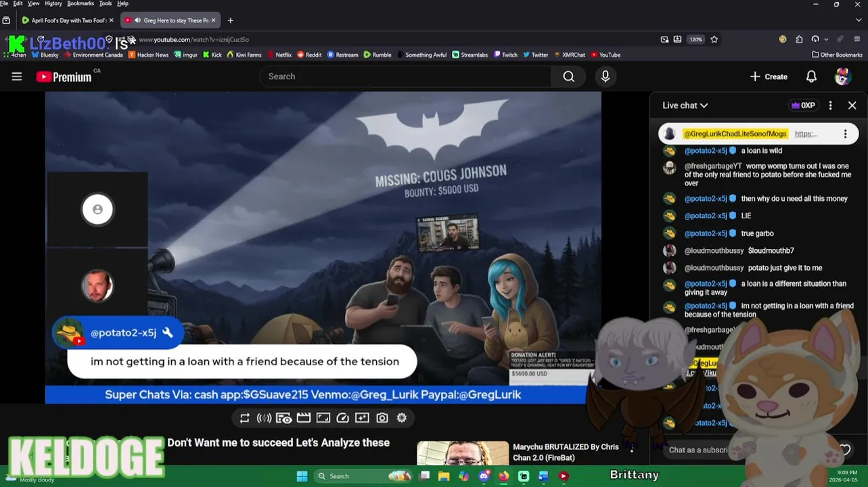Open the player toolbar gear settings

tap(402, 418)
